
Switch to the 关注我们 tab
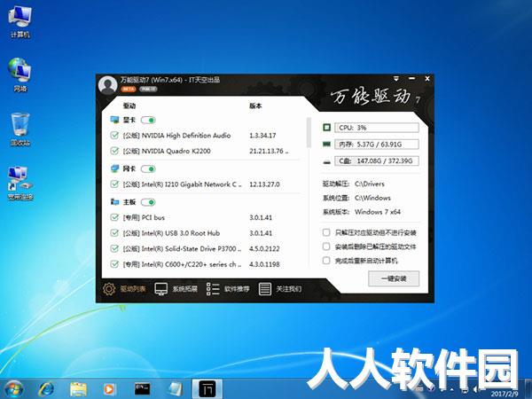[280, 289]
